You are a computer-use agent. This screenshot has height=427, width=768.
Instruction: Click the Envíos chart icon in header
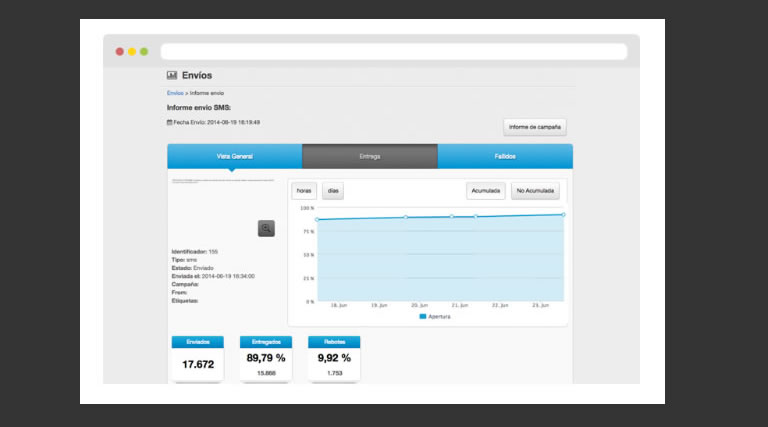(x=172, y=75)
